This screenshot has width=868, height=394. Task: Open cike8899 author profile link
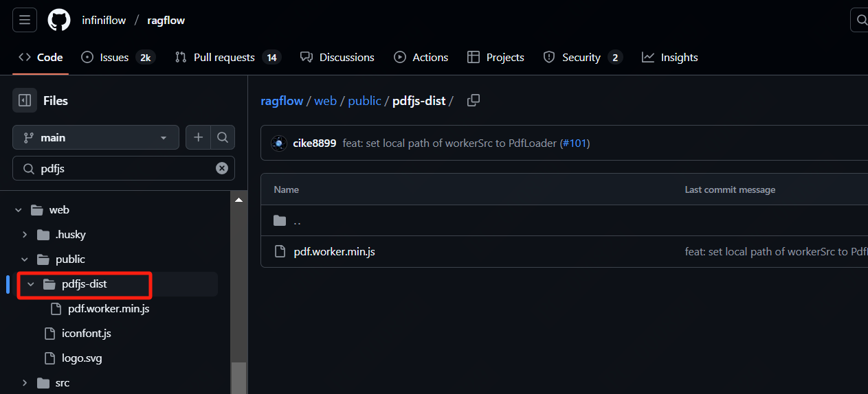click(x=315, y=143)
